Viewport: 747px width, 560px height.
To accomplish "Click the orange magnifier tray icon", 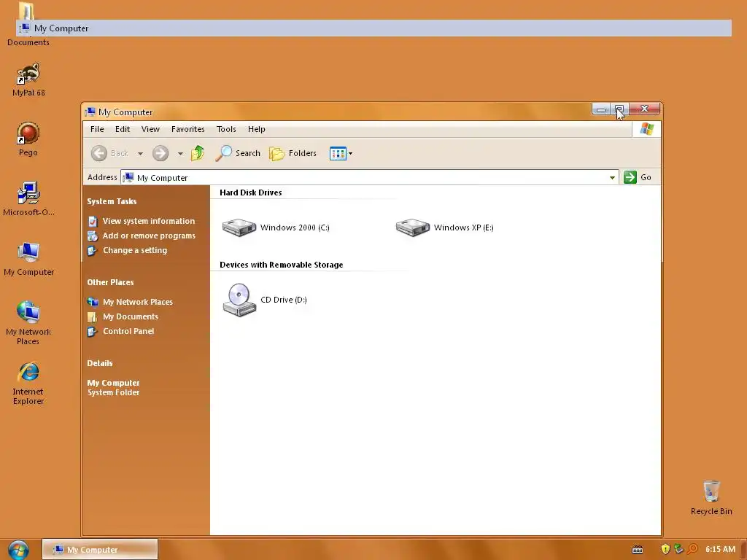I will pos(693,549).
